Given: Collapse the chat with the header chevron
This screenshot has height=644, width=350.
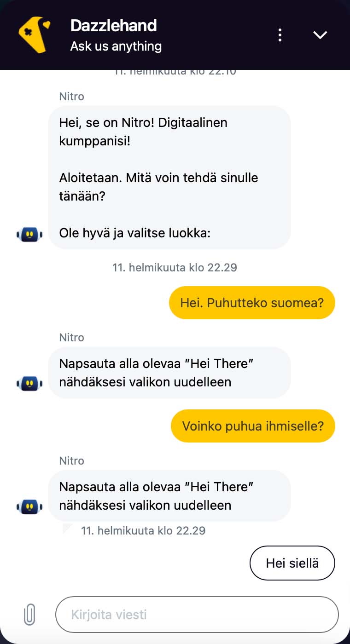Looking at the screenshot, I should tap(320, 35).
